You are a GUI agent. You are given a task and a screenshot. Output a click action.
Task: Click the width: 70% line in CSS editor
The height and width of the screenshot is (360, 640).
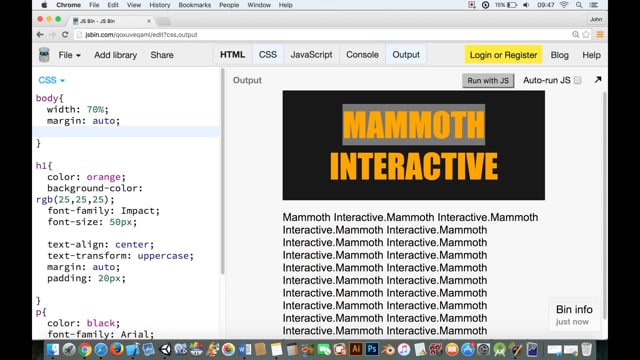click(x=78, y=109)
